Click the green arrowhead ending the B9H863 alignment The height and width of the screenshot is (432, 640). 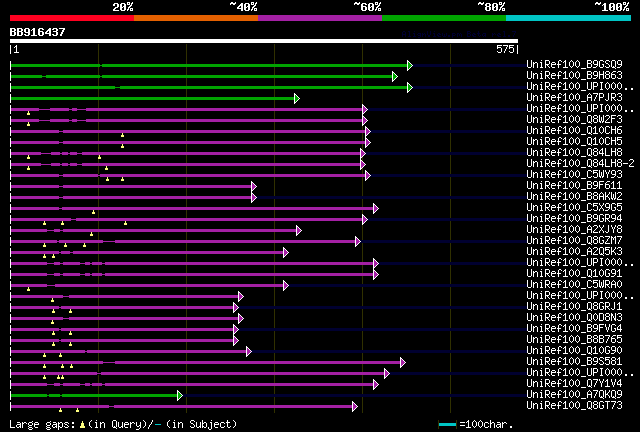[x=395, y=76]
